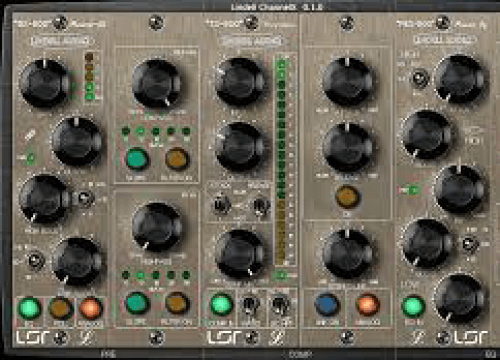Image resolution: width=500 pixels, height=360 pixels.
Task: Toggle the orange button in the preamp's bottom row
Action: pyautogui.click(x=90, y=308)
